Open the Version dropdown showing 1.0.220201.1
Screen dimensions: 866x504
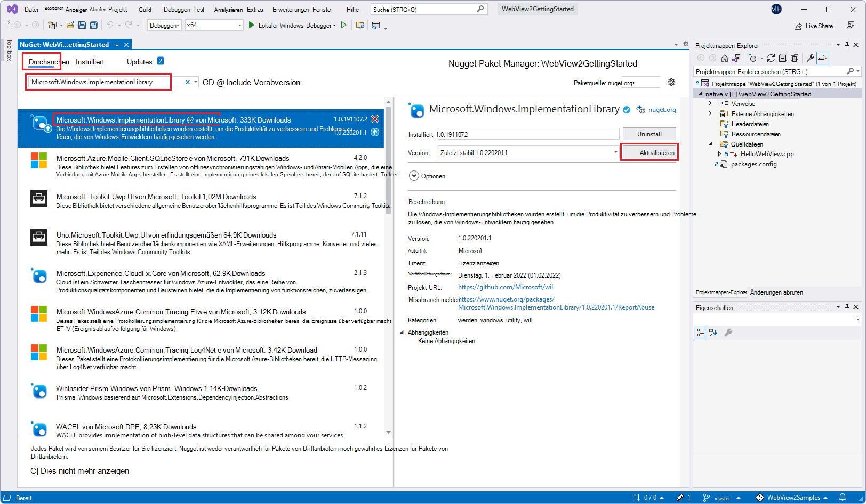(528, 152)
